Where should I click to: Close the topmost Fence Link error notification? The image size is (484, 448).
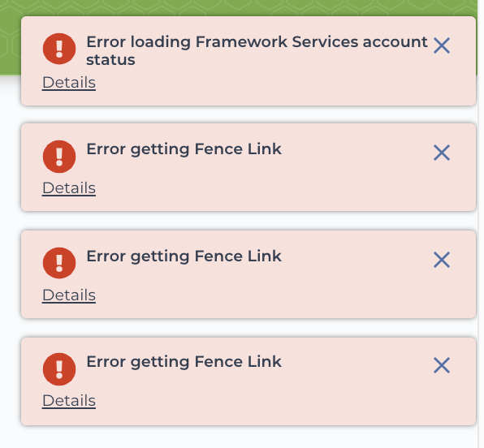click(x=442, y=153)
